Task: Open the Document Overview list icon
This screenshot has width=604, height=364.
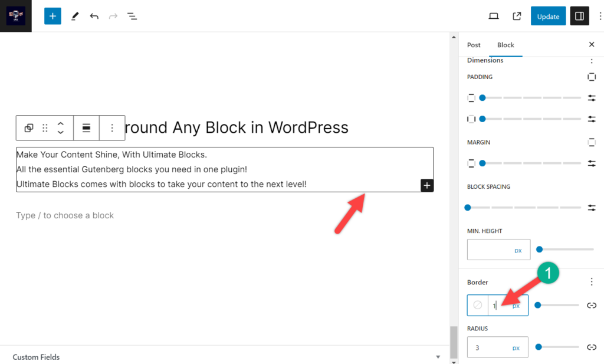Action: (x=132, y=16)
